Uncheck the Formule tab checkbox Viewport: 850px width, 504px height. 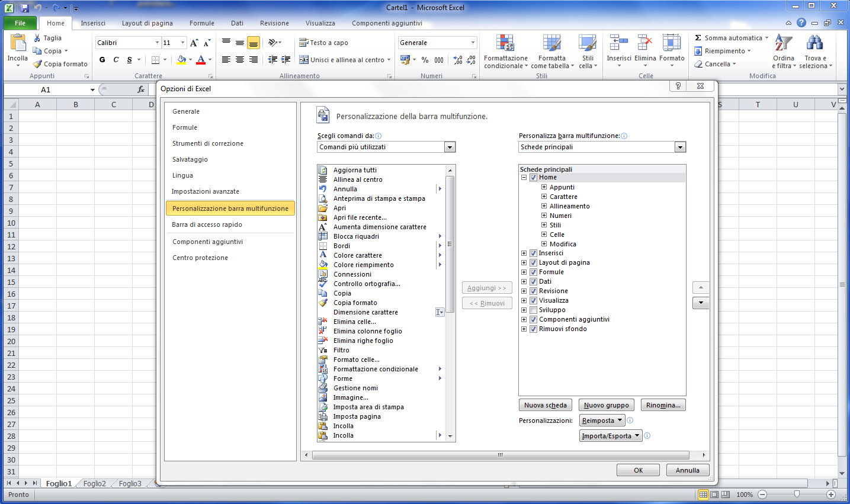(533, 272)
